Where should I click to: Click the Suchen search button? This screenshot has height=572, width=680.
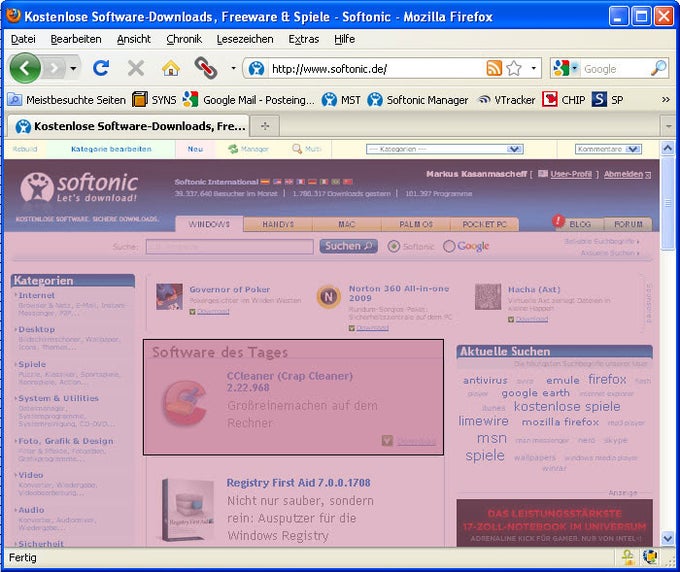pyautogui.click(x=349, y=246)
